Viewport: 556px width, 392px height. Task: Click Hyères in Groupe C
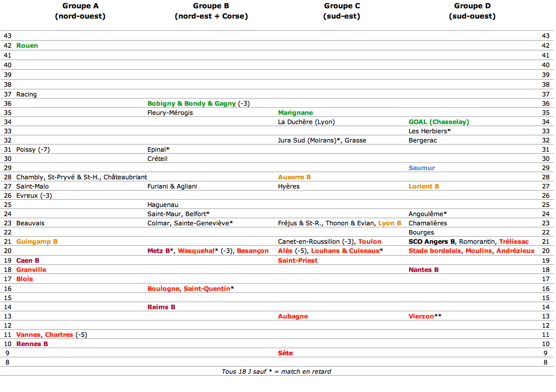(289, 186)
